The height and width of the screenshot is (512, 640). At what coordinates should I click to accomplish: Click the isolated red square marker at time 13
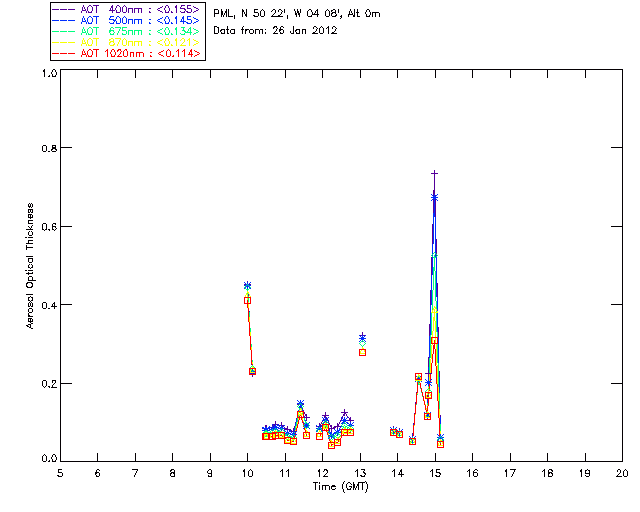pos(362,353)
